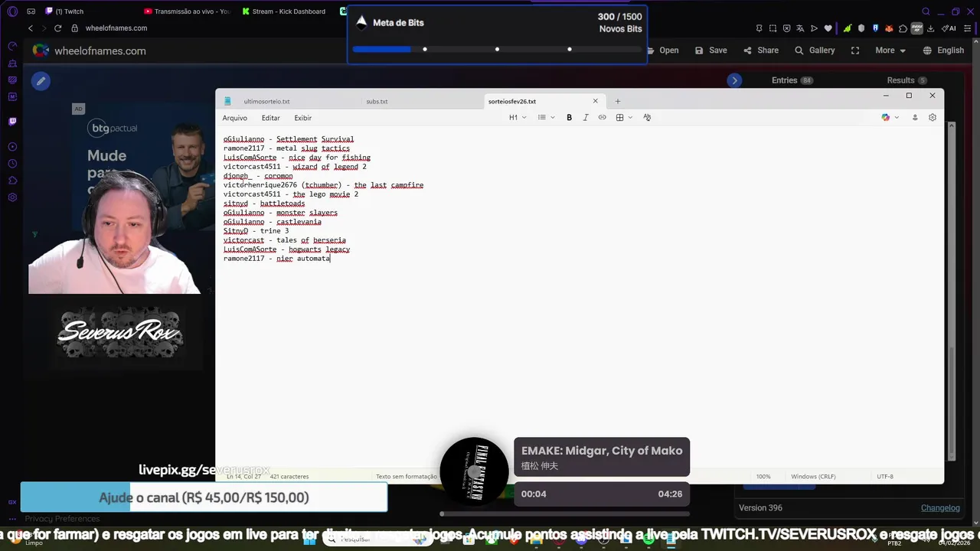The width and height of the screenshot is (980, 551).
Task: Switch to the Entries tab
Action: (x=792, y=80)
